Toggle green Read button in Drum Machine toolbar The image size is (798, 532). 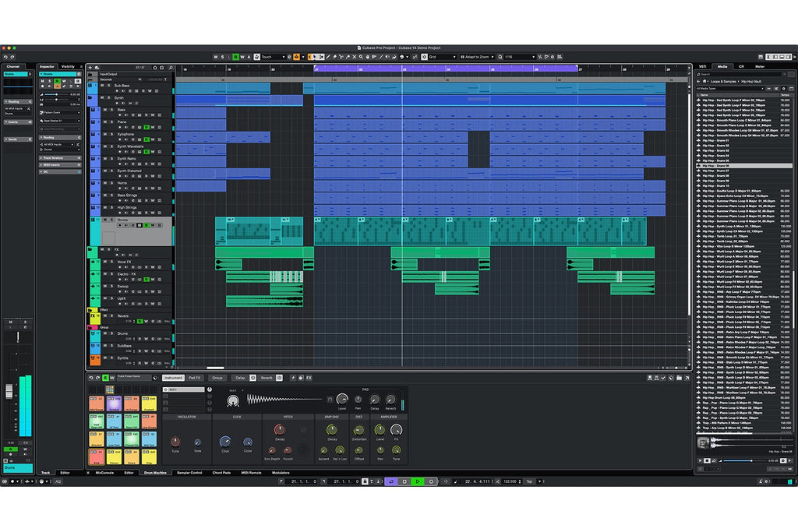click(x=105, y=378)
